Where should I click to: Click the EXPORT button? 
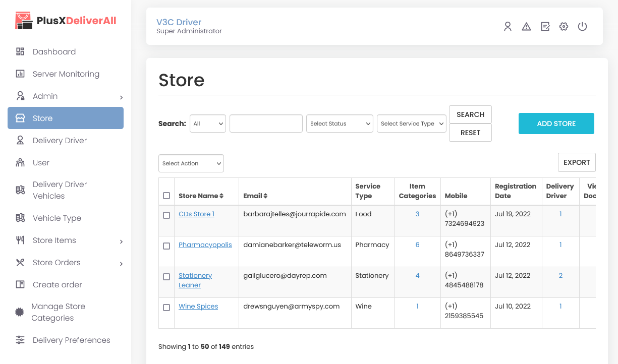pyautogui.click(x=577, y=162)
